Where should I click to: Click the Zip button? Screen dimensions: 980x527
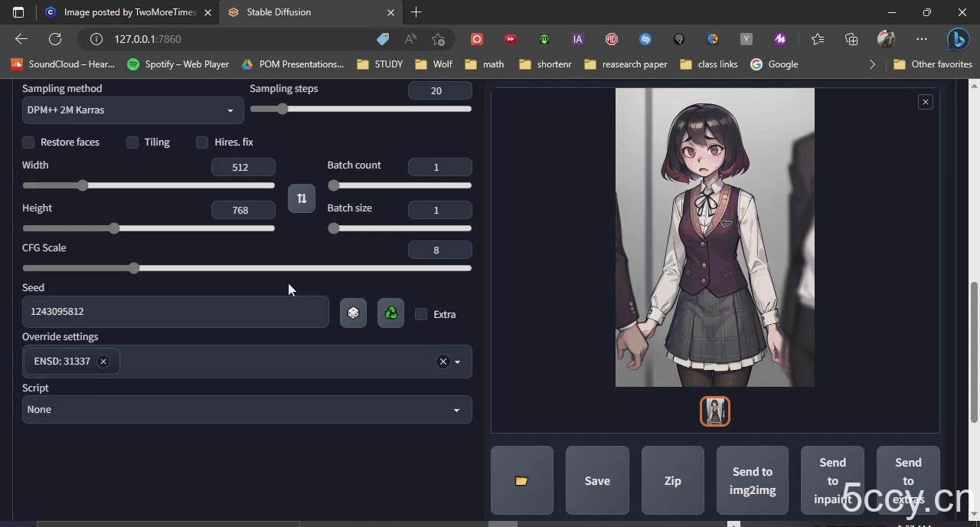tap(672, 480)
